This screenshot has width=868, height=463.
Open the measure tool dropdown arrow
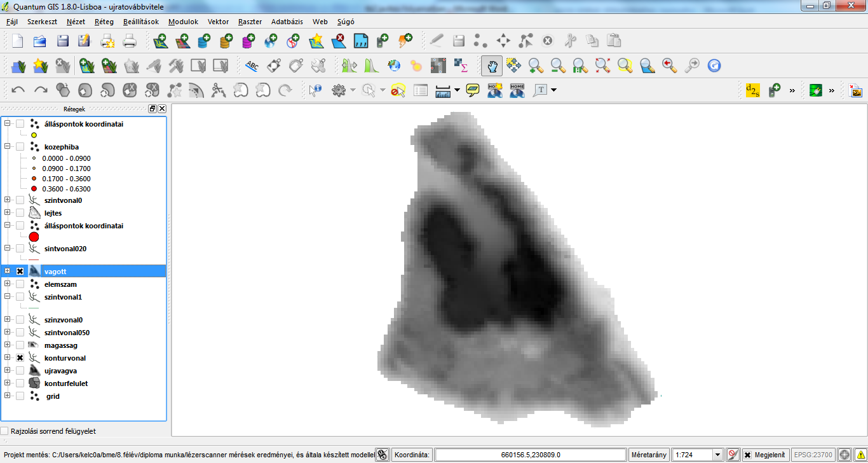[457, 90]
